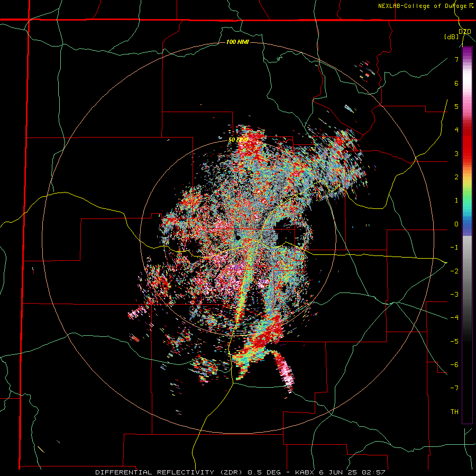Click the -7 value on color scale
The height and width of the screenshot is (476, 476).
454,388
